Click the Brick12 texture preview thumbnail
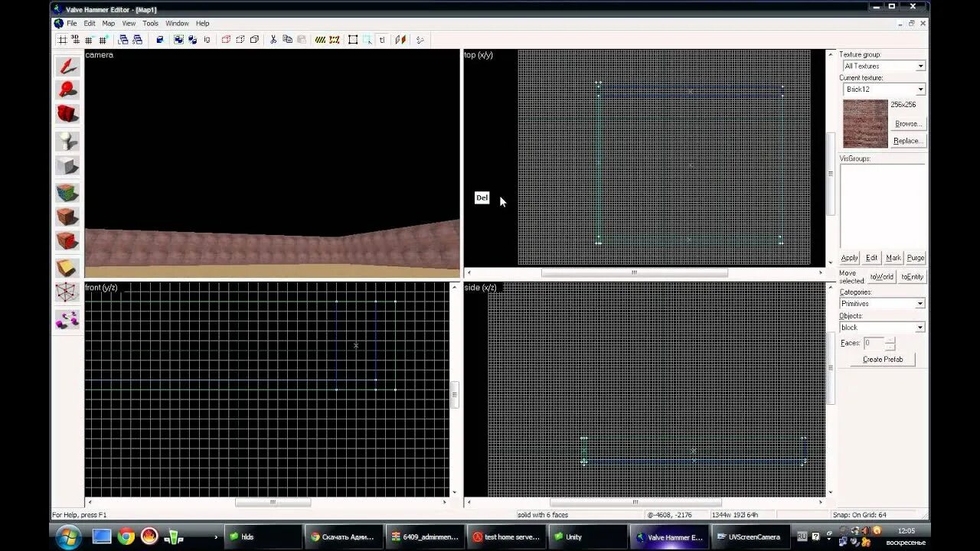The image size is (980, 551). pos(865,123)
